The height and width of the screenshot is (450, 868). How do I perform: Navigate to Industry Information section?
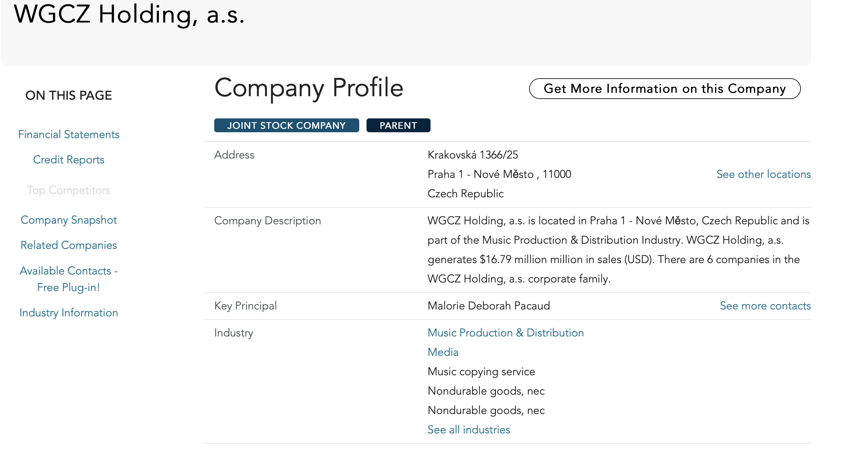pos(69,313)
